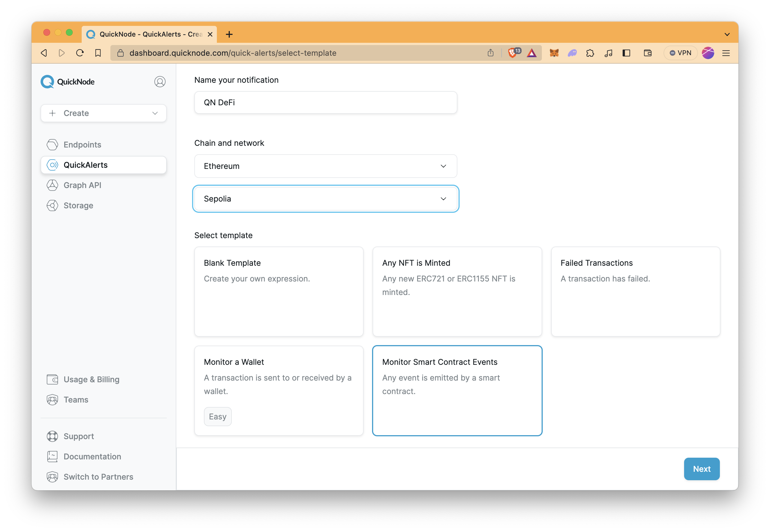Click the Storage sidebar icon
Image resolution: width=770 pixels, height=532 pixels.
[x=52, y=206]
